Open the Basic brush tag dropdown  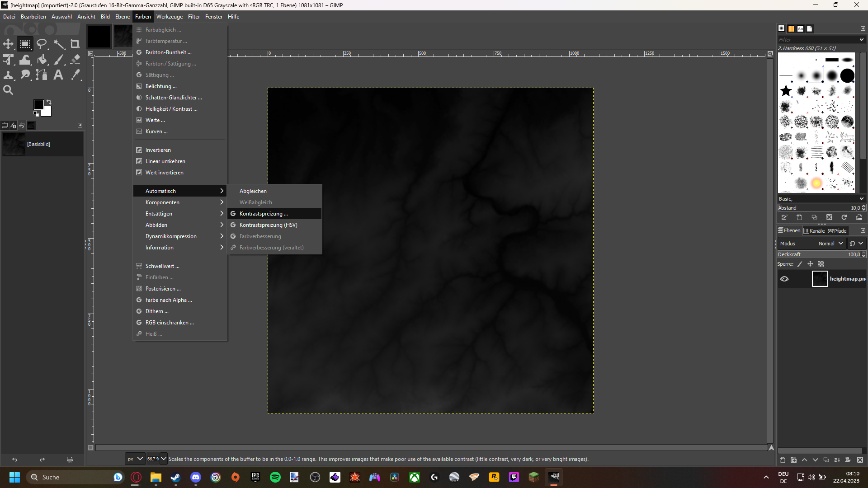[x=861, y=198]
